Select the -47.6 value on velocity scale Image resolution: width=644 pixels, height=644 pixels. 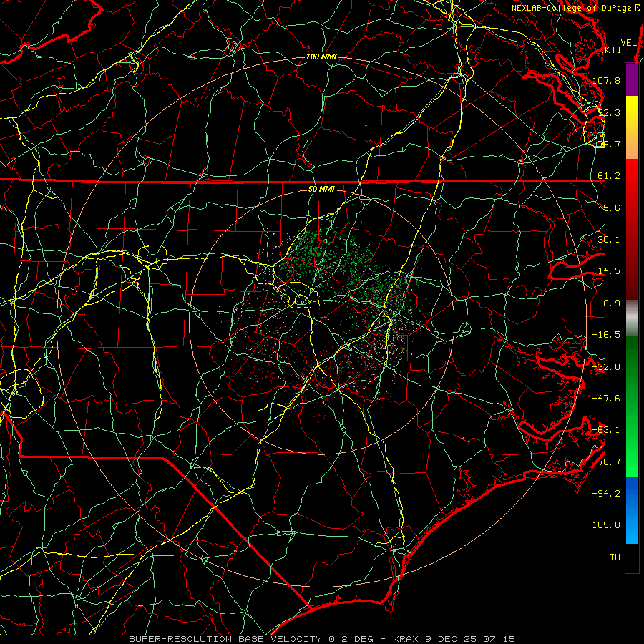[x=606, y=399]
